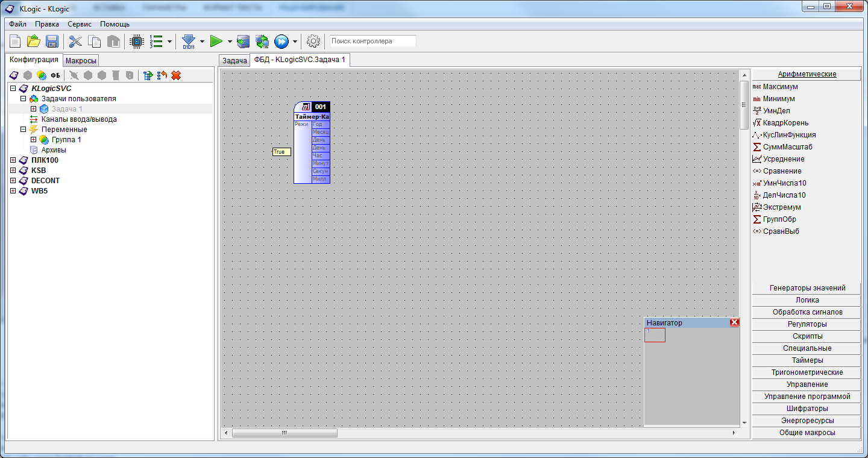Expand the Группа 1 node
This screenshot has width=868, height=458.
pyautogui.click(x=34, y=140)
